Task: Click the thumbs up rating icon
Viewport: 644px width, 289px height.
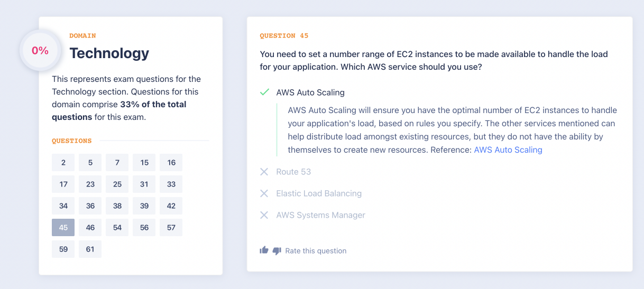Action: coord(264,250)
